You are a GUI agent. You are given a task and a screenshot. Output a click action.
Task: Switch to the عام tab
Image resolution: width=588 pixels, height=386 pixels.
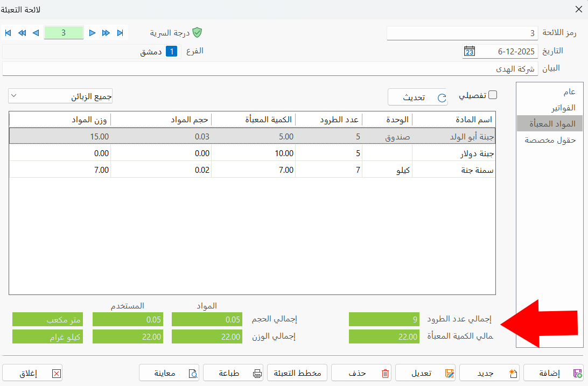coord(549,92)
